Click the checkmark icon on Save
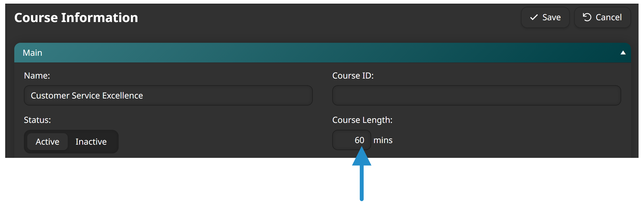 [534, 17]
